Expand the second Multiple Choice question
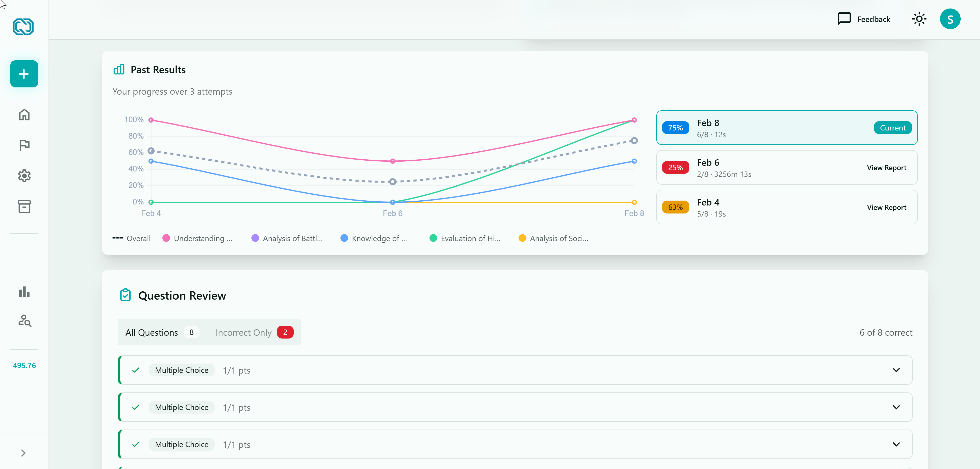The image size is (980, 469). tap(896, 407)
